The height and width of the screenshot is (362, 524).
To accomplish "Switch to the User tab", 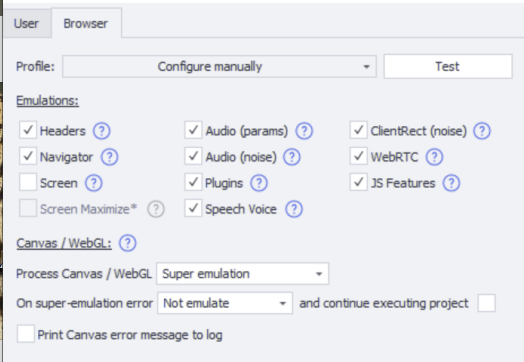I will pyautogui.click(x=26, y=24).
